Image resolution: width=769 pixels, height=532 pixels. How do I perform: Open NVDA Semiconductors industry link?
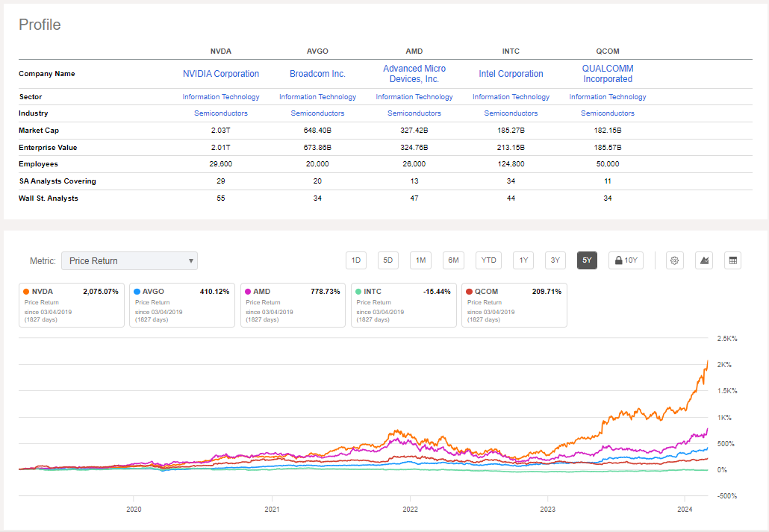221,113
